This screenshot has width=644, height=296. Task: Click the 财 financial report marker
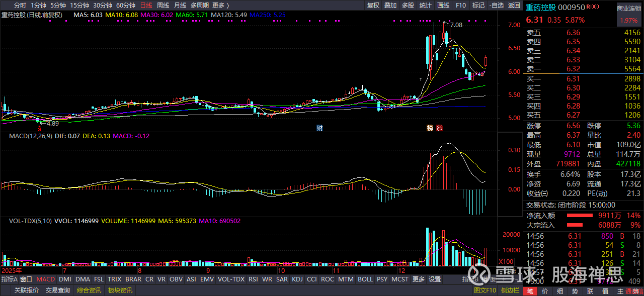(319, 128)
